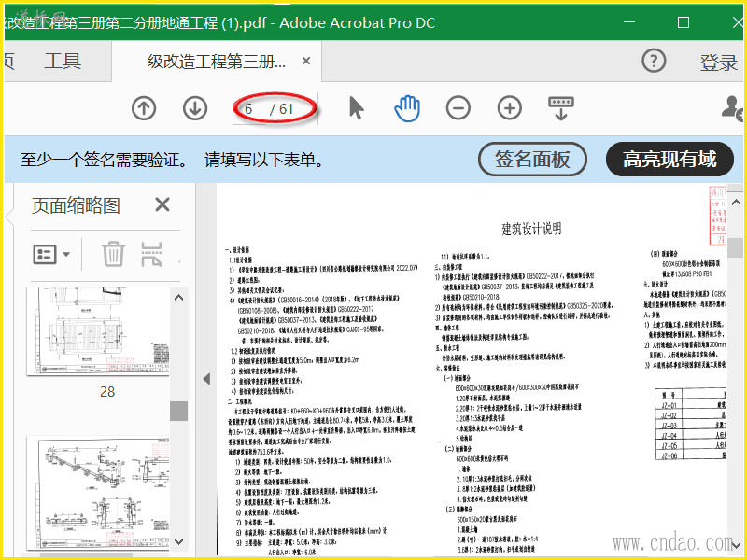Image resolution: width=747 pixels, height=560 pixels.
Task: Close the 级改造工程第三册 document tab
Action: click(306, 61)
